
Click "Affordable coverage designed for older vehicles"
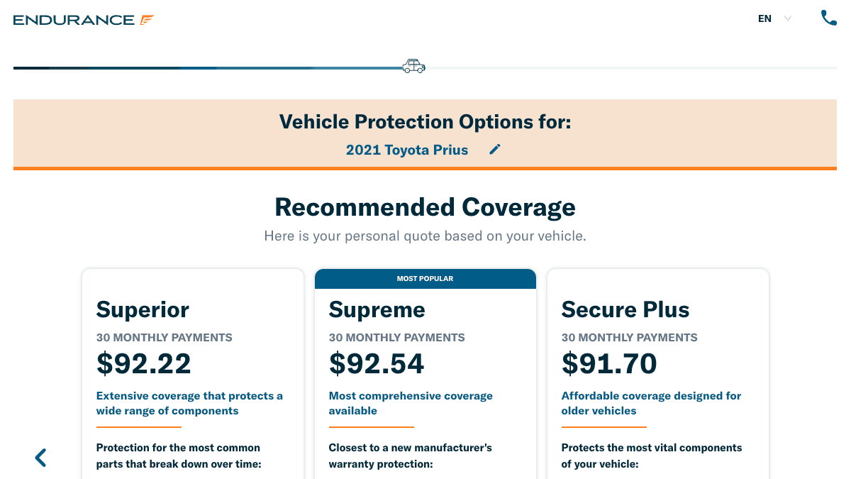(651, 403)
